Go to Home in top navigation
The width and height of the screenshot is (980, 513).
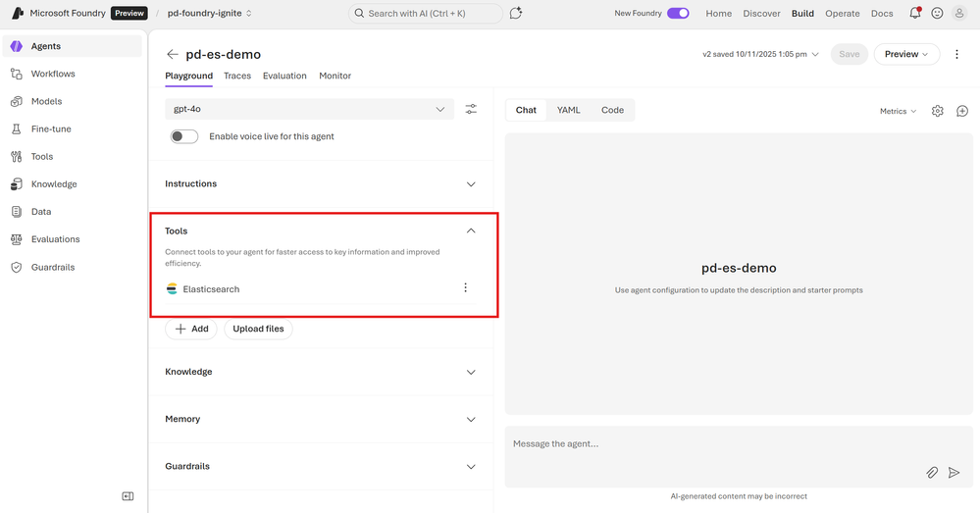(x=719, y=13)
